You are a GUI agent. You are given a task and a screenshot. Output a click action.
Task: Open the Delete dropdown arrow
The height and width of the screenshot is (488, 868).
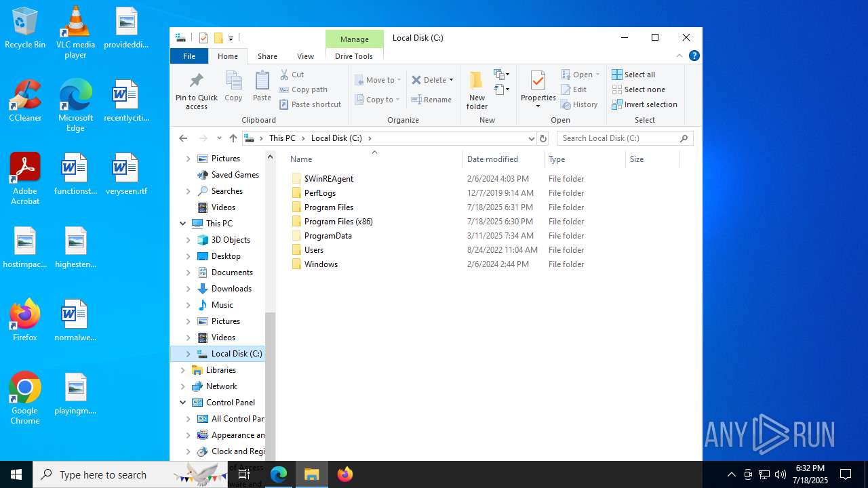tap(451, 80)
